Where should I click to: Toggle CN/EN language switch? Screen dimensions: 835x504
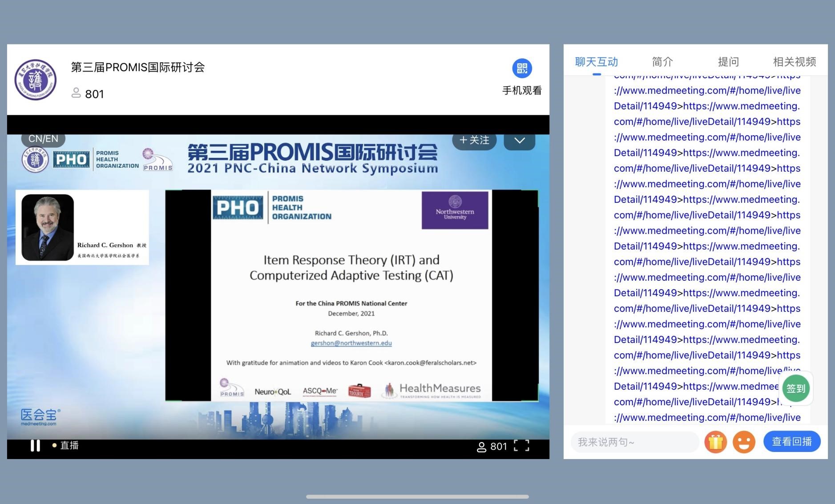(x=43, y=139)
